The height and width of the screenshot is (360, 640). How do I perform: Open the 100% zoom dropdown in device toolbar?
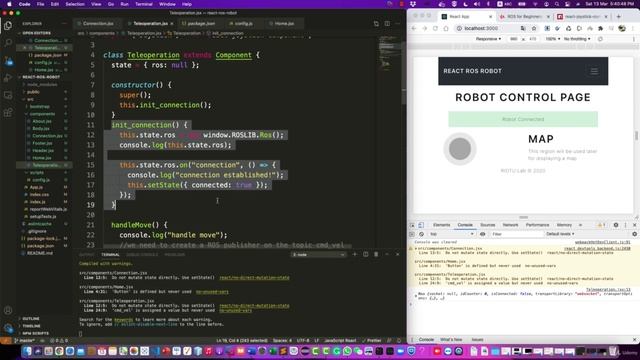click(553, 39)
